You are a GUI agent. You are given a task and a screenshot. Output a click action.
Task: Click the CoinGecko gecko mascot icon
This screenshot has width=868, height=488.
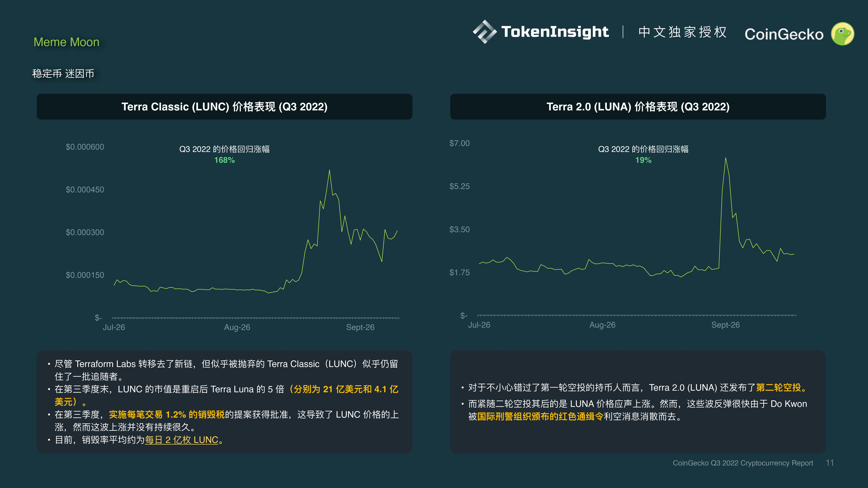842,34
